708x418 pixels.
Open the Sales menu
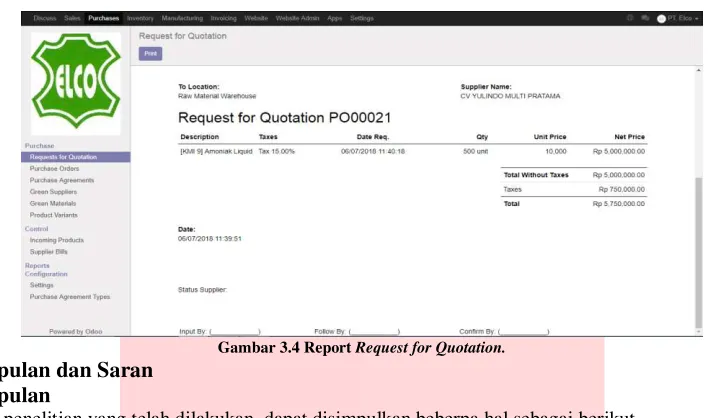72,19
